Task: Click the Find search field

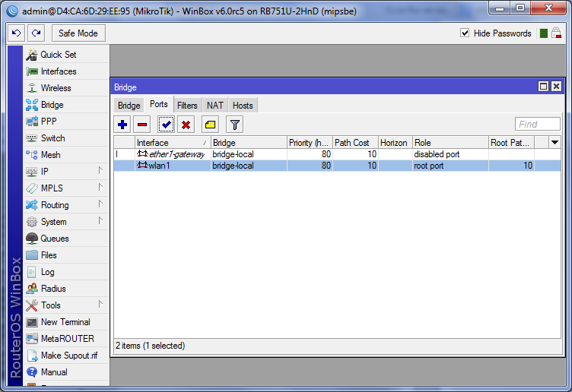Action: click(537, 125)
